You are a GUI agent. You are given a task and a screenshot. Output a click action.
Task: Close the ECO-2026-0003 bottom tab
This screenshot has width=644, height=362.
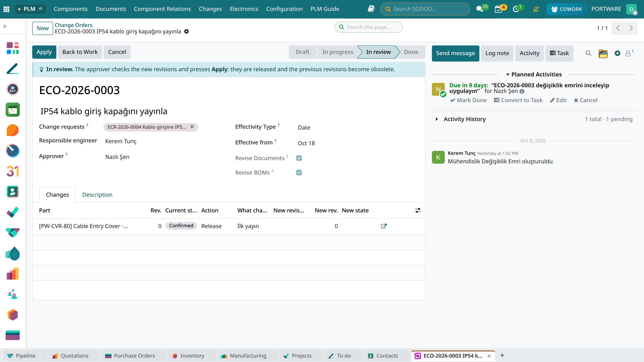click(489, 356)
